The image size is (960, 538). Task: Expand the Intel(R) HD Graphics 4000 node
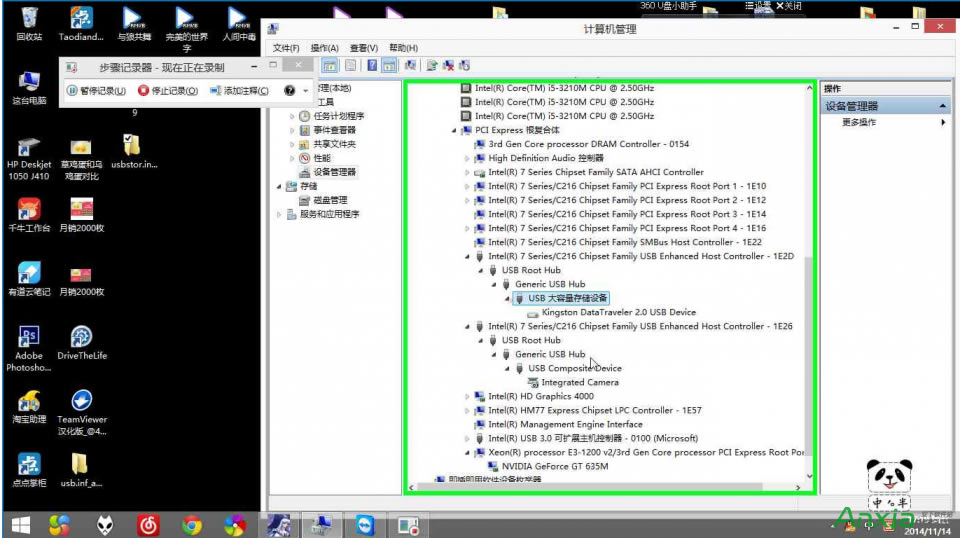[x=467, y=397]
